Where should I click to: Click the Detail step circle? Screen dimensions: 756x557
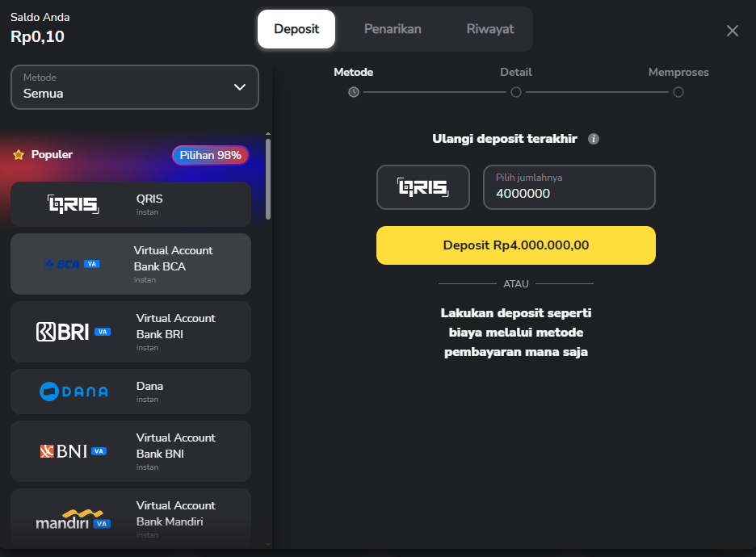[x=516, y=92]
